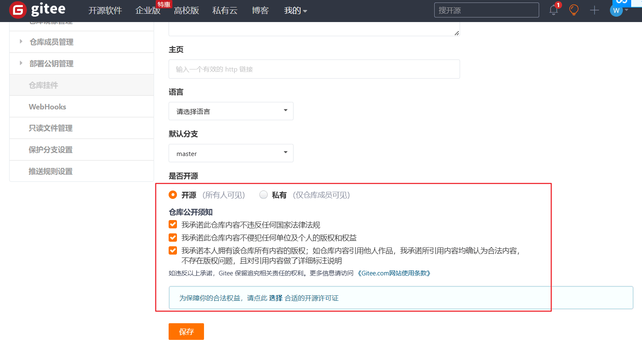642x364 pixels.
Task: Click the lightbulb tips icon
Action: tap(574, 10)
